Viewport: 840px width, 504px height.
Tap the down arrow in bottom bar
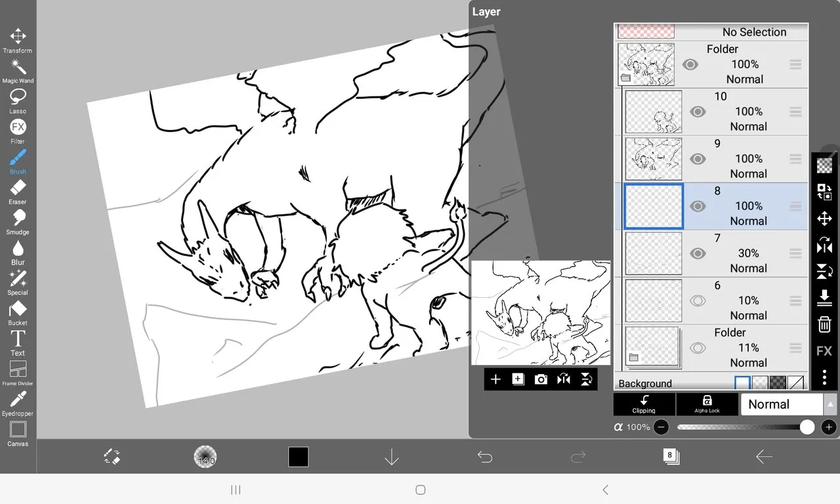click(392, 457)
